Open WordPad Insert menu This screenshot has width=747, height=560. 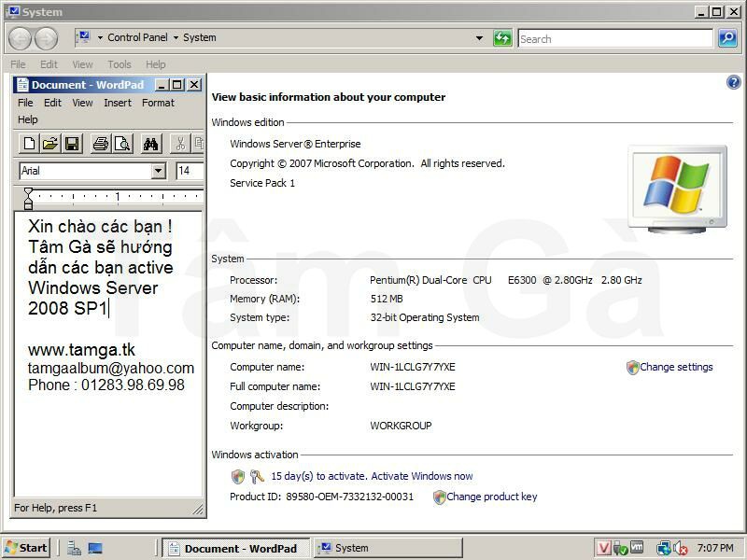pos(118,103)
